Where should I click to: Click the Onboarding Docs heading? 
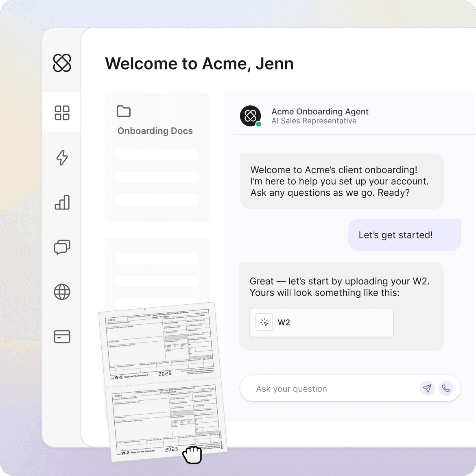pos(155,131)
